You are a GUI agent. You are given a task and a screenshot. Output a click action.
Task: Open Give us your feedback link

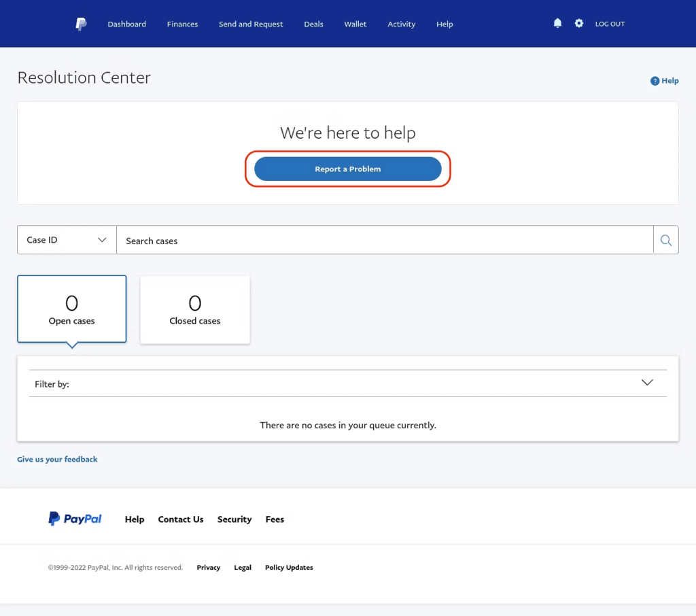[57, 460]
